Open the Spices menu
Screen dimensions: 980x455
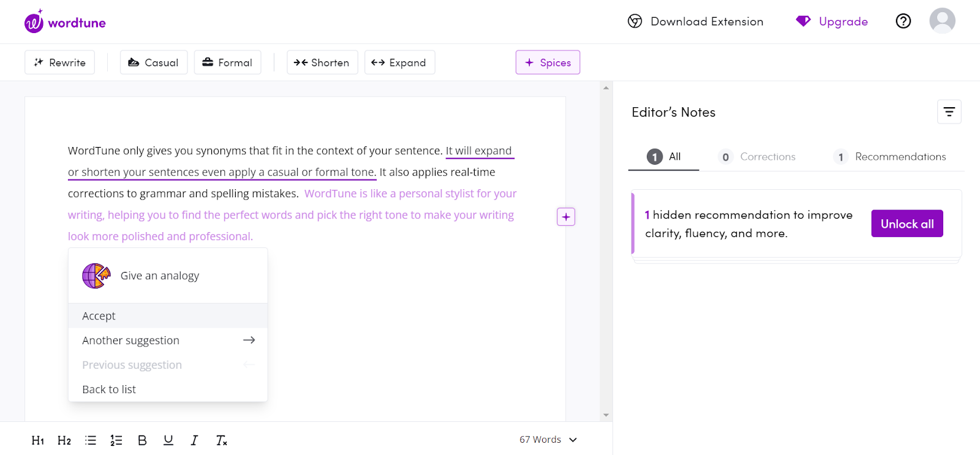pos(548,62)
